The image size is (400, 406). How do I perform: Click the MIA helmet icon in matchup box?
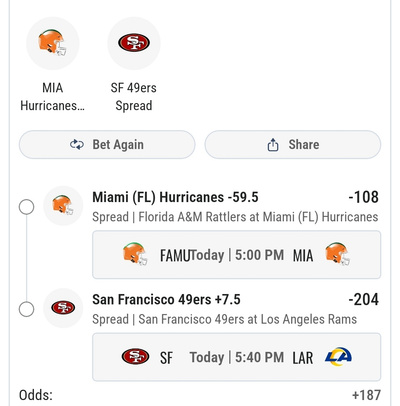point(338,254)
